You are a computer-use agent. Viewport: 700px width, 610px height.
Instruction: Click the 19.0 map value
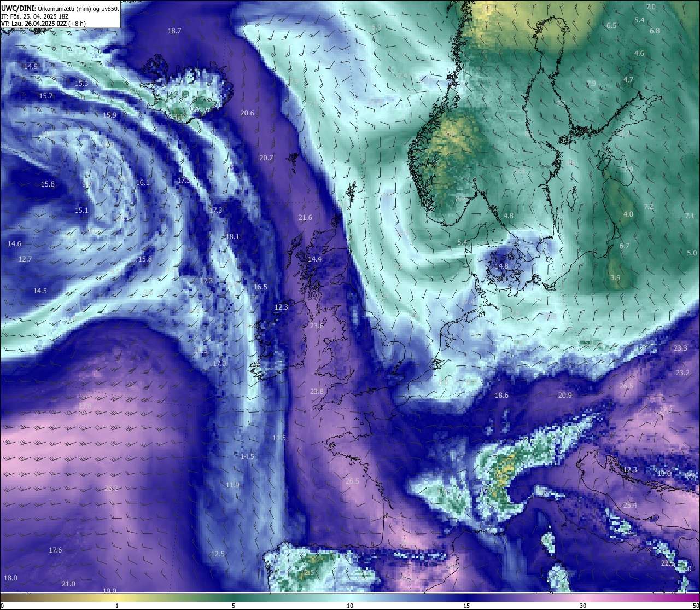click(x=110, y=591)
